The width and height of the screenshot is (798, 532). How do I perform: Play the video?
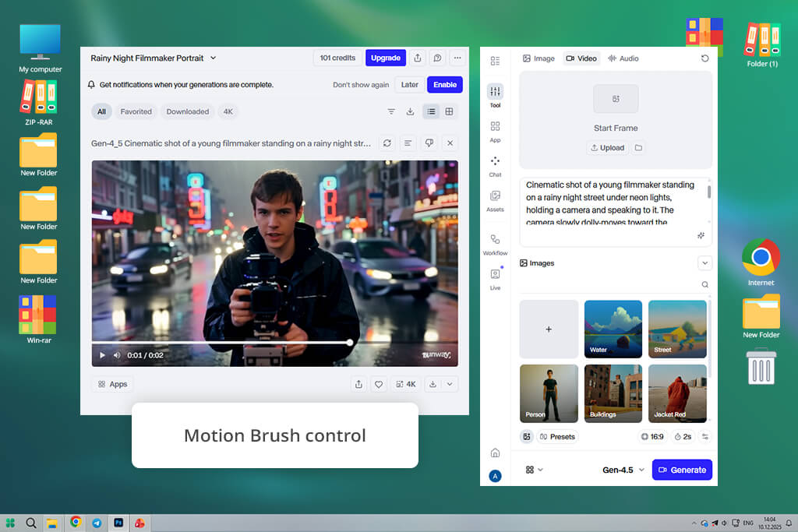(x=102, y=355)
